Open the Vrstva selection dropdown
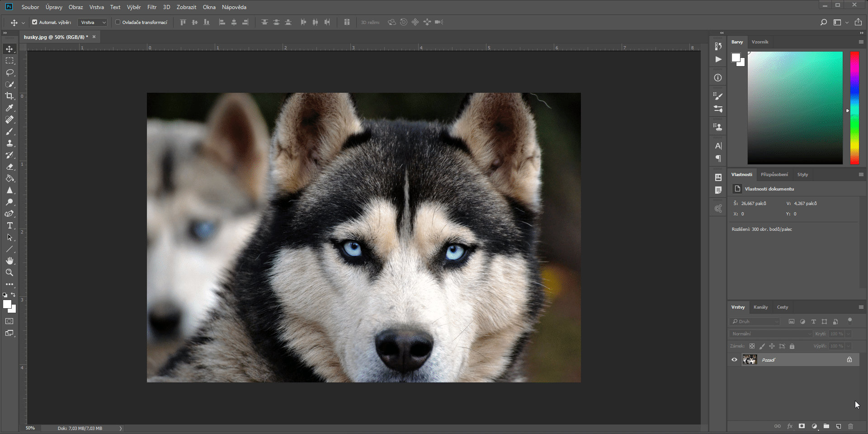Screen dimensions: 868x434 coord(92,22)
